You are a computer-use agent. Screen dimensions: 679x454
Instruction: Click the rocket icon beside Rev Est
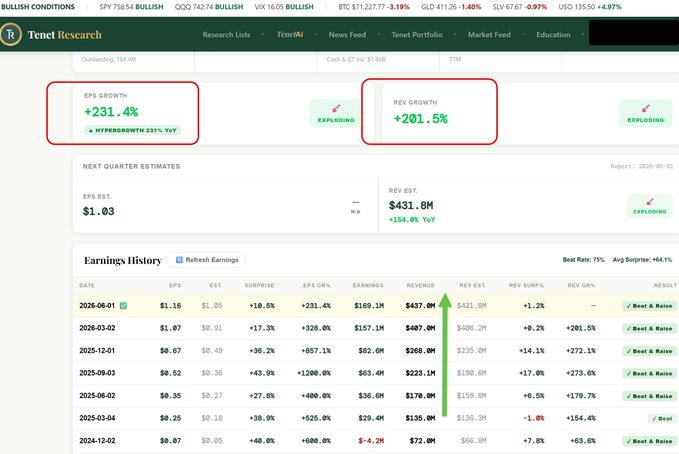pos(650,202)
